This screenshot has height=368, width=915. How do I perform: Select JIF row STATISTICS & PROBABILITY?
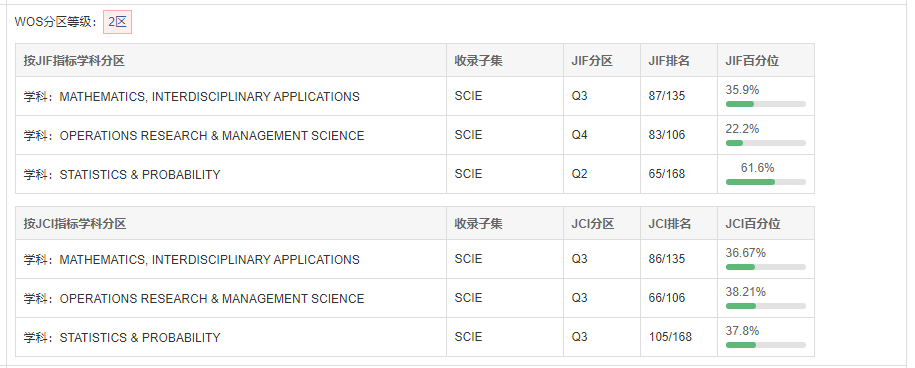415,174
